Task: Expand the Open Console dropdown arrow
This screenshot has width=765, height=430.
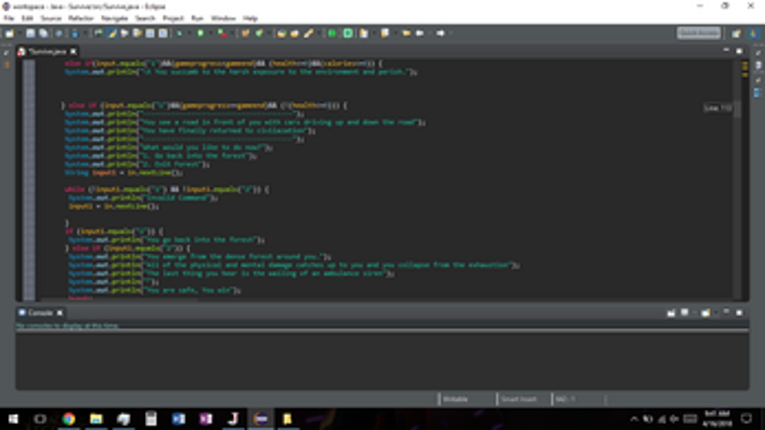Action: click(715, 313)
